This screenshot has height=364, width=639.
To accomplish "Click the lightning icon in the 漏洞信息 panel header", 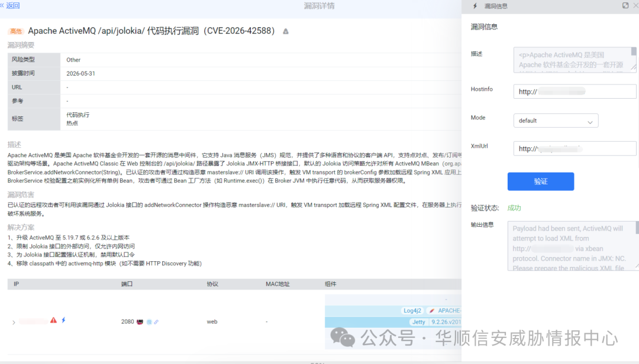I will pos(475,6).
